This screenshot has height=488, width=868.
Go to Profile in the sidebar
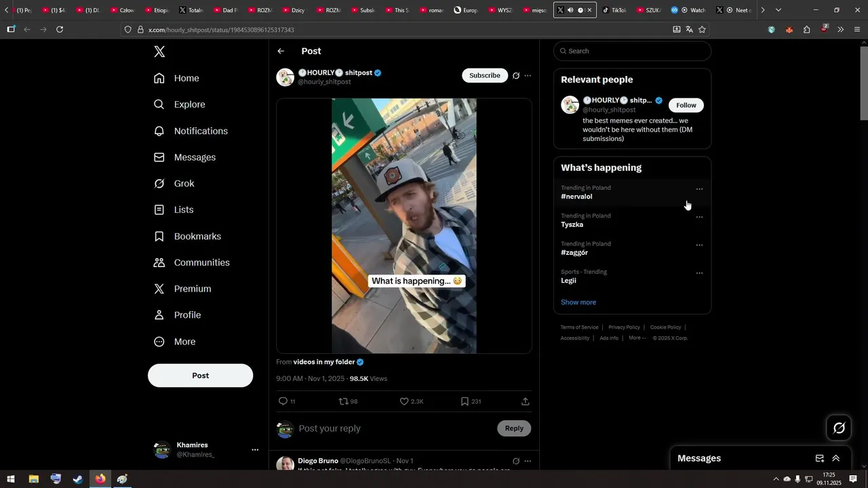(x=177, y=315)
